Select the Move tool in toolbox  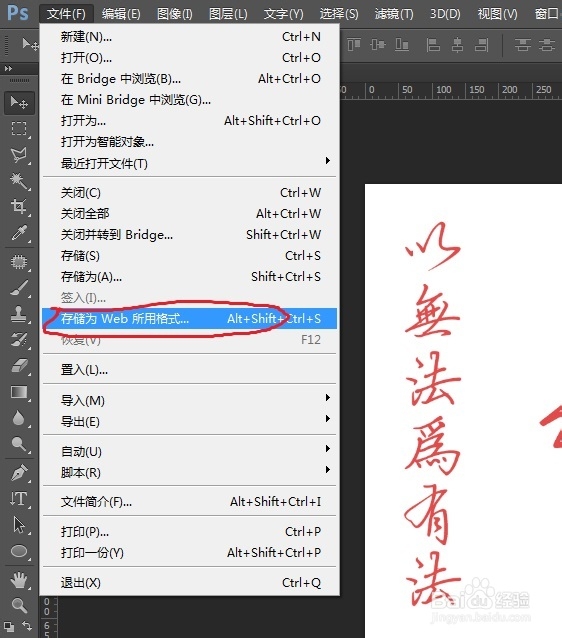(19, 102)
